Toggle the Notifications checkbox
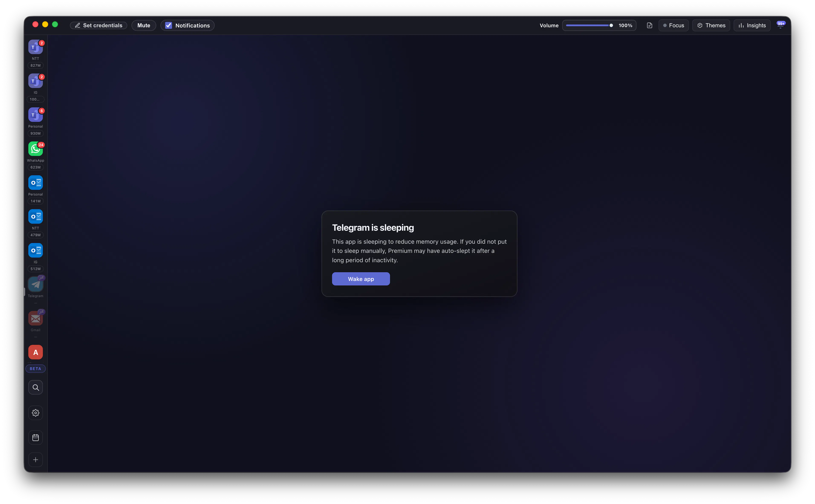Screen dimensions: 815x504 coord(169,25)
